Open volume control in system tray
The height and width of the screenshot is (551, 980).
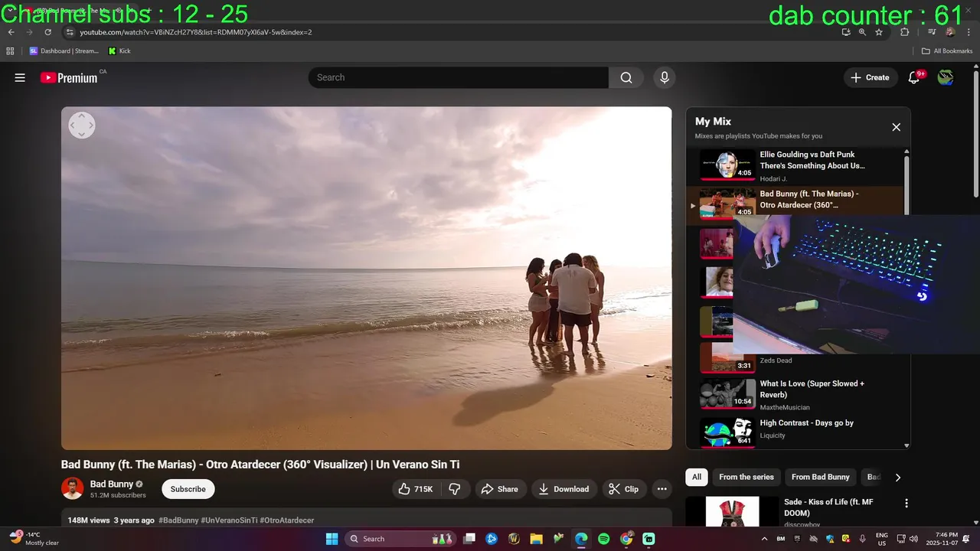[x=913, y=539]
